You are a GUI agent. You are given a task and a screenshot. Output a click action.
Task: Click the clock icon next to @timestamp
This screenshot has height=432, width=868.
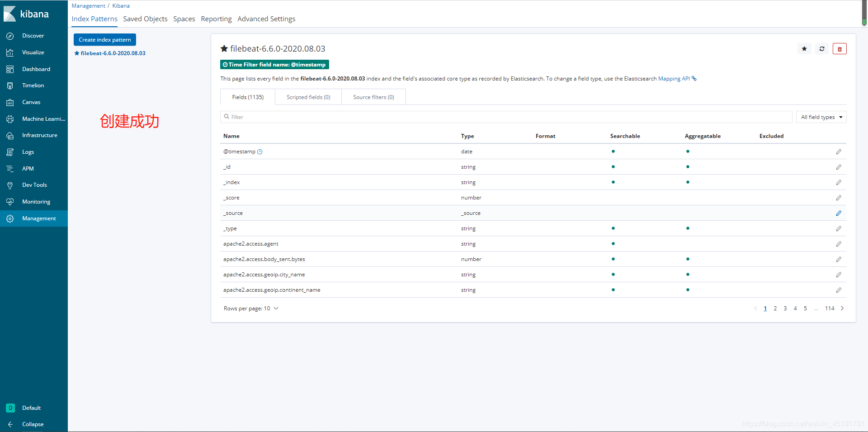pos(260,152)
